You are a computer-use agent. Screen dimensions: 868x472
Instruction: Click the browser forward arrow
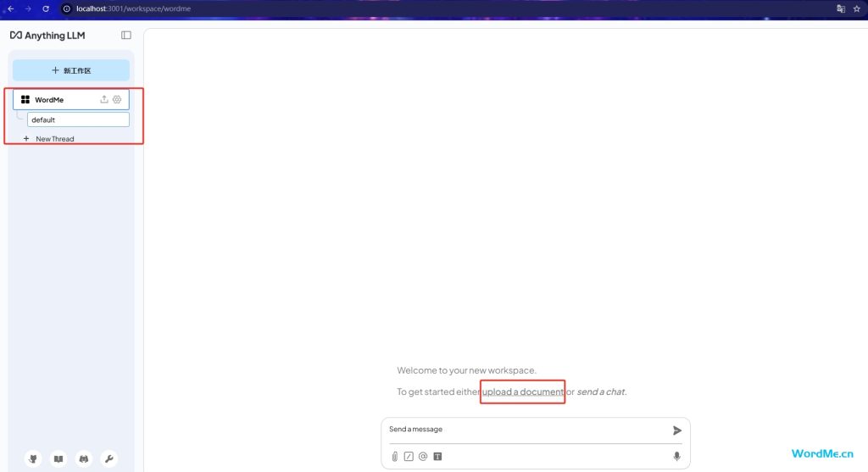coord(28,8)
